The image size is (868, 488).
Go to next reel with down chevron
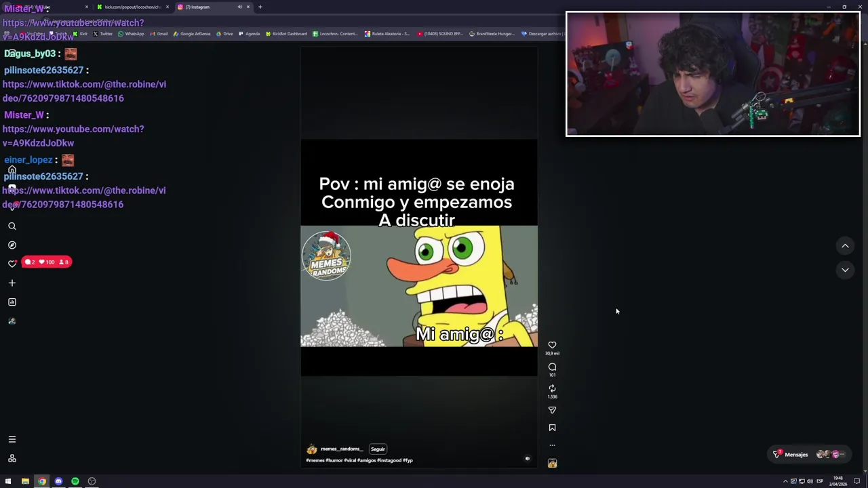click(x=845, y=270)
